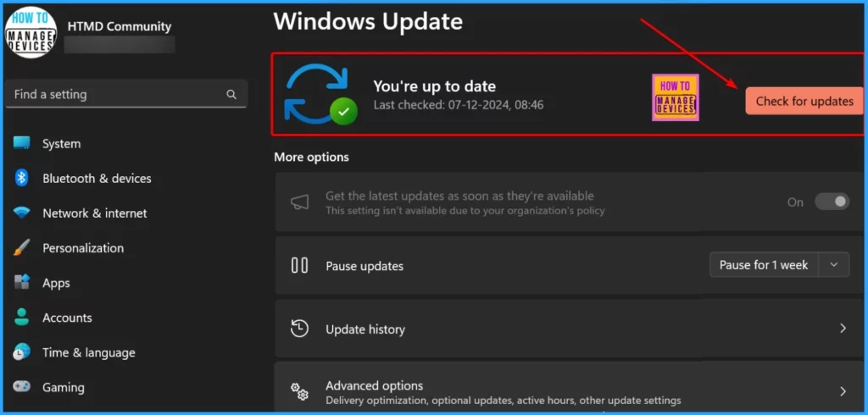The width and height of the screenshot is (868, 415).
Task: Click the Bluetooth icon in sidebar
Action: [x=21, y=178]
